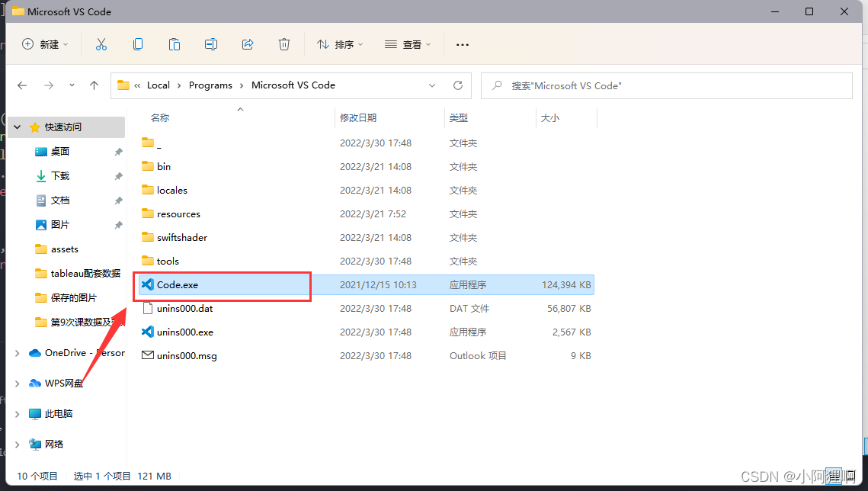Open 文档 in sidebar

tap(59, 201)
